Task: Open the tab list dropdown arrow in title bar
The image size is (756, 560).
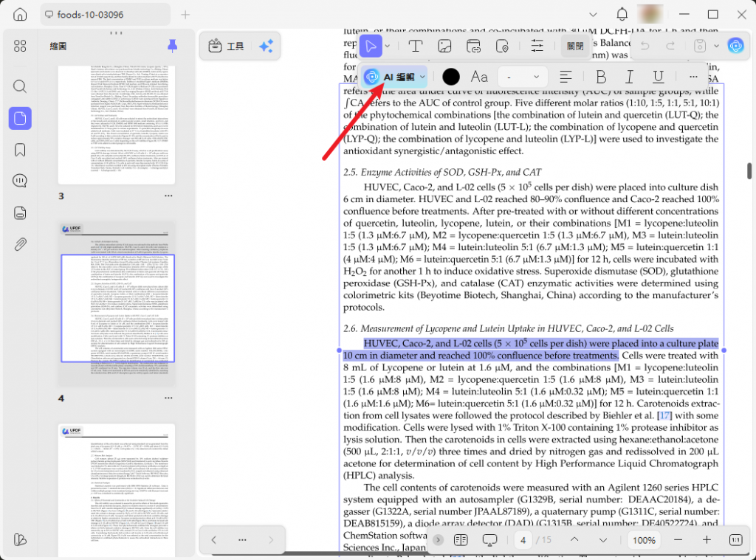Action: (x=593, y=15)
